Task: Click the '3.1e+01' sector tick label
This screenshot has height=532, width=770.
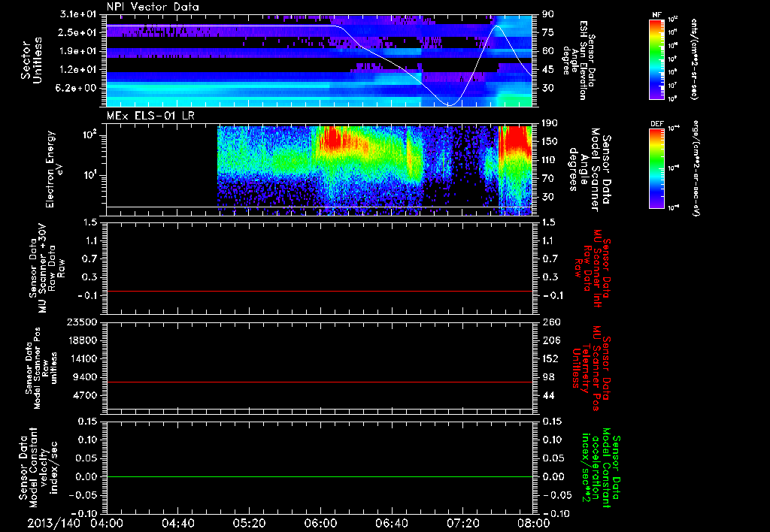Action: click(x=80, y=14)
